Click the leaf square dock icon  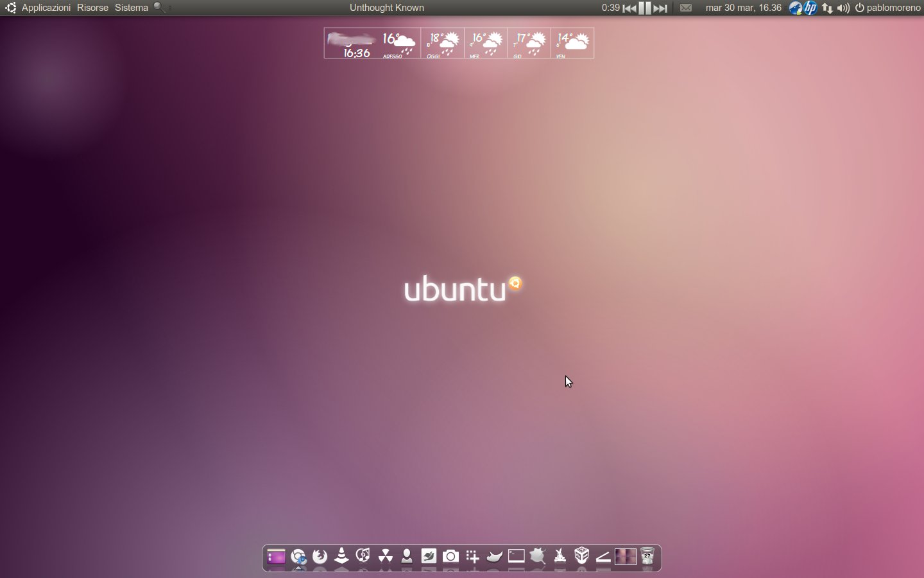[429, 556]
